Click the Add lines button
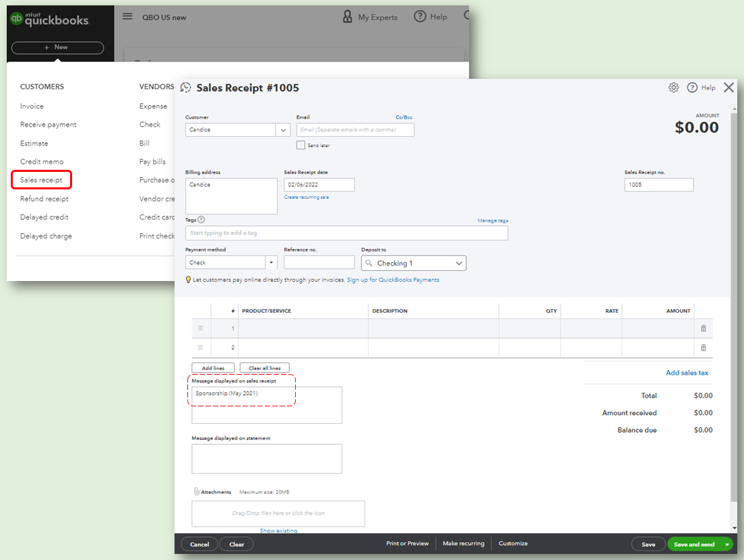The width and height of the screenshot is (744, 560). (x=213, y=368)
